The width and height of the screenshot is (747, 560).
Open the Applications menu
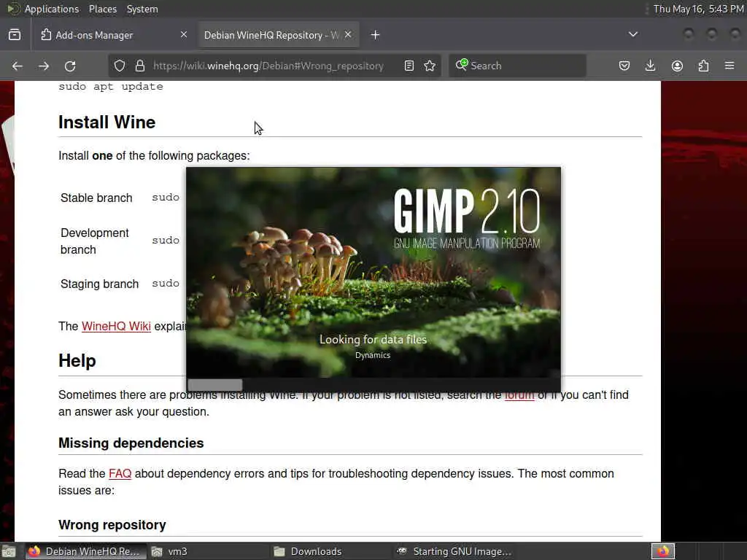coord(52,9)
